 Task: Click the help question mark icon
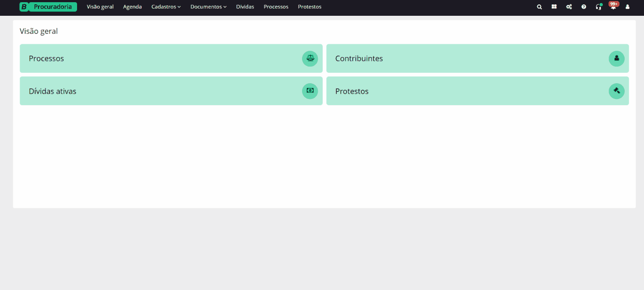[584, 7]
